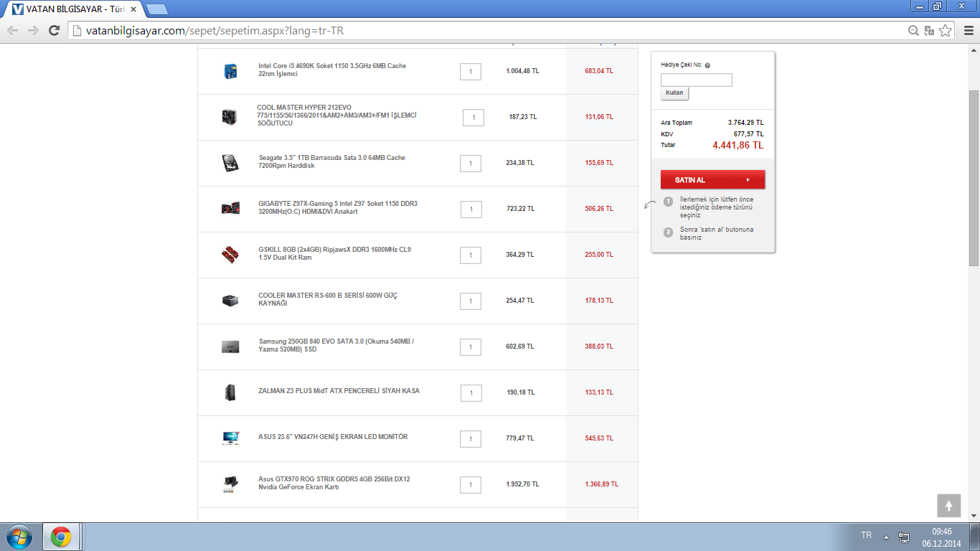Click the Hediye Çeki help question mark

point(707,65)
